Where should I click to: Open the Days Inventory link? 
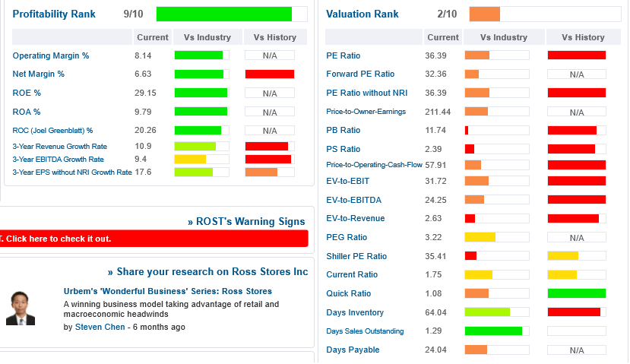point(355,312)
